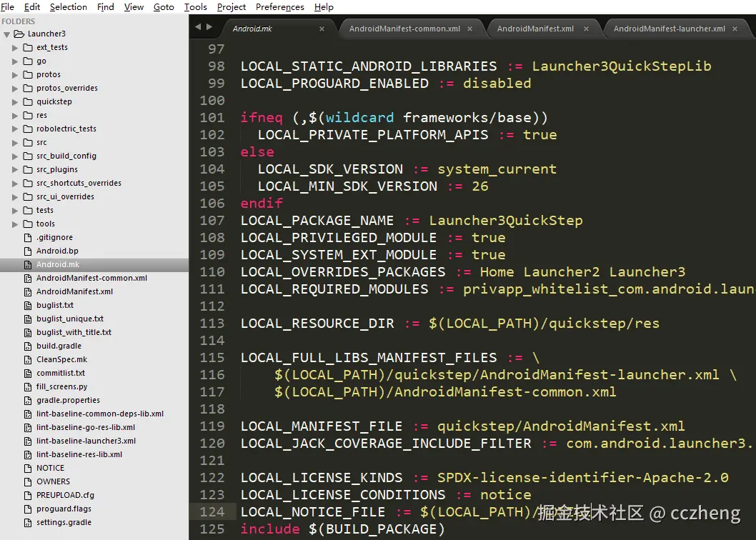
Task: Expand the protos folder
Action: coord(15,75)
